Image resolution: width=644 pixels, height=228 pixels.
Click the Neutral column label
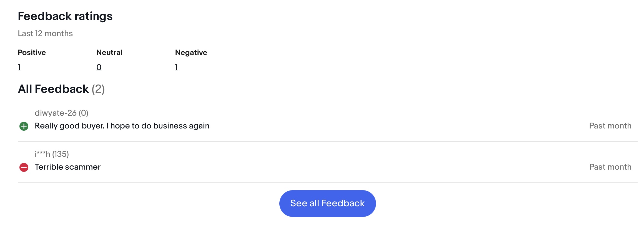coord(109,53)
